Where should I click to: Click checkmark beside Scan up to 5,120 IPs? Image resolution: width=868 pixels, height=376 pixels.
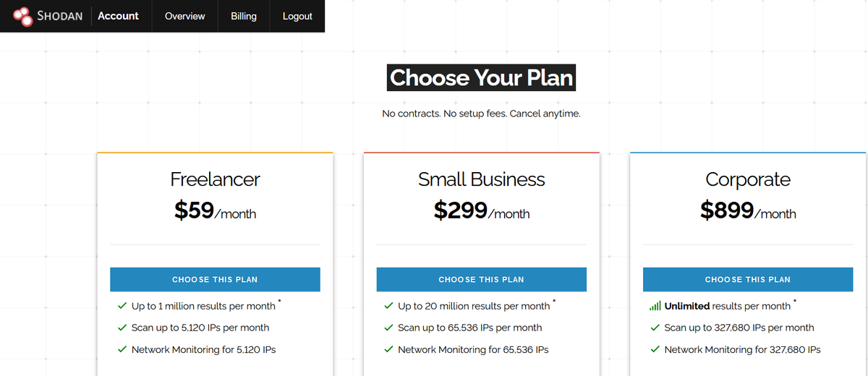tap(122, 328)
